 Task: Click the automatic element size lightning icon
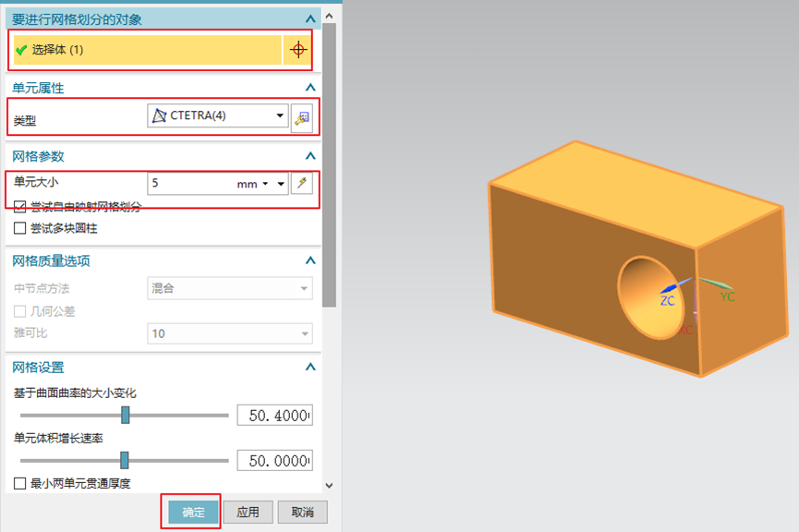(x=302, y=184)
